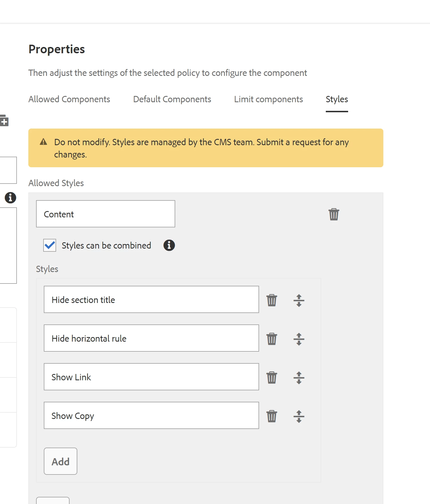Open the Default Components tab
The height and width of the screenshot is (504, 430).
172,99
